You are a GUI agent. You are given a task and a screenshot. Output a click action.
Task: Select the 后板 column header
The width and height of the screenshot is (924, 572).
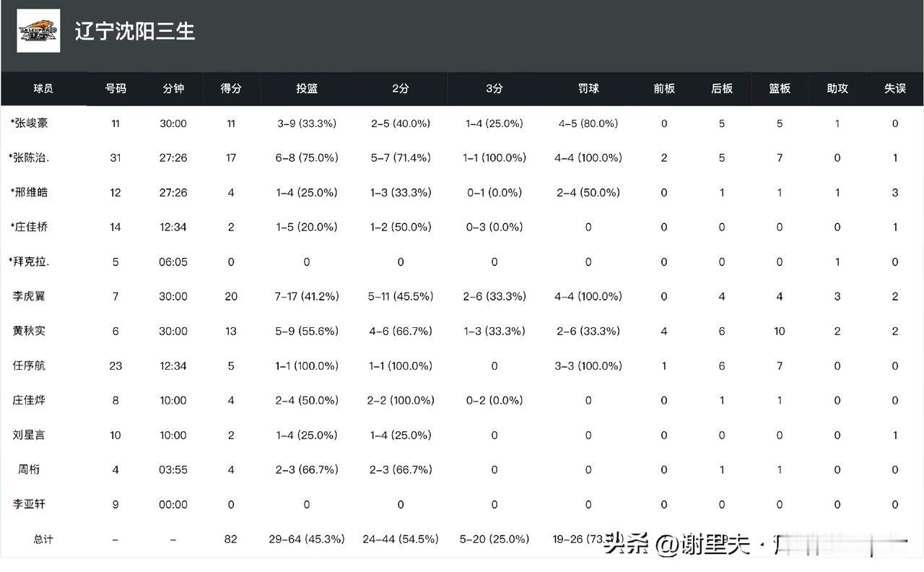[722, 88]
